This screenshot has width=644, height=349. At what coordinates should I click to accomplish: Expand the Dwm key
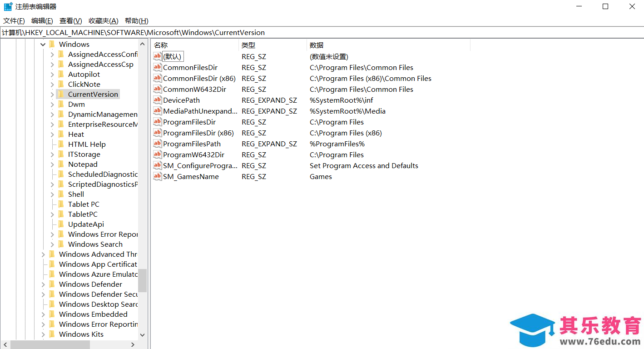(52, 105)
